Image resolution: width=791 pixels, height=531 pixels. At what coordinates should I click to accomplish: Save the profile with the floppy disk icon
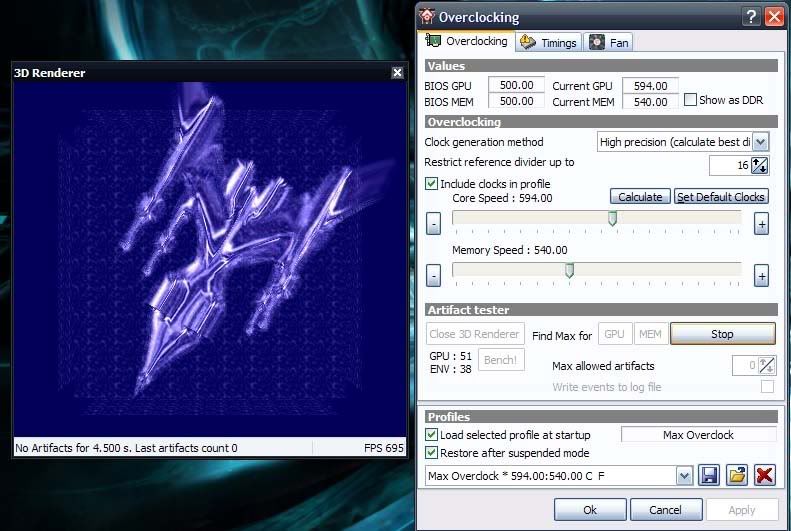709,475
